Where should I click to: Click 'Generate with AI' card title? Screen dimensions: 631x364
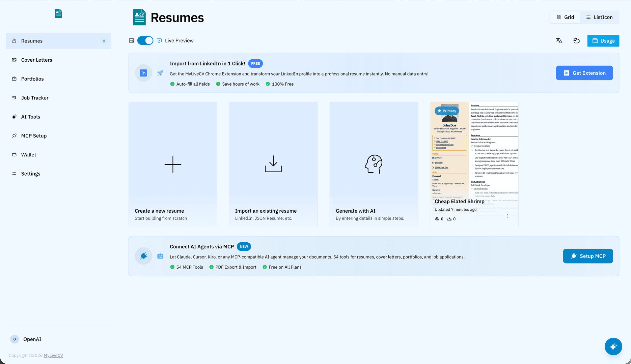pos(356,211)
